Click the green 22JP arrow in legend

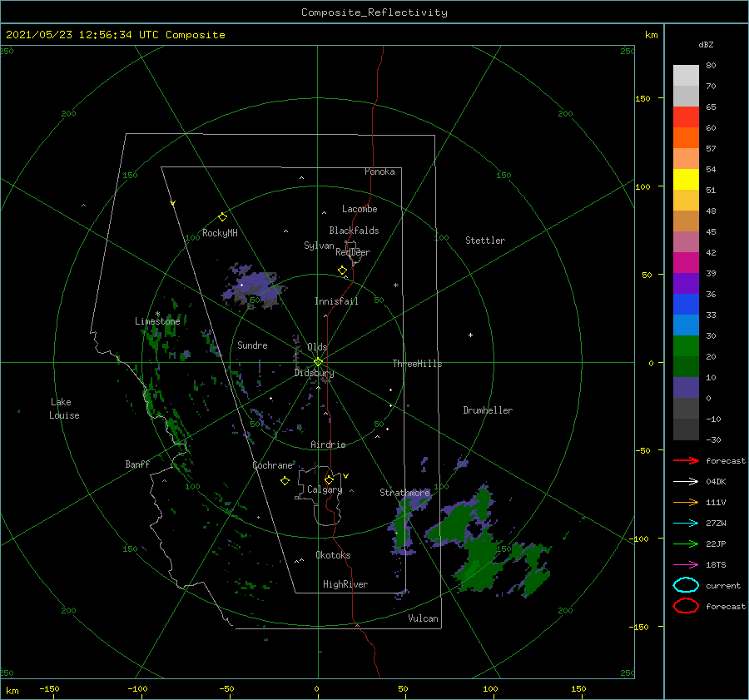point(686,544)
